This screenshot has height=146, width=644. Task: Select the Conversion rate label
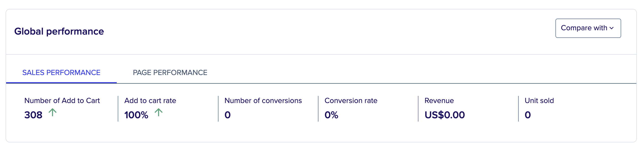point(351,101)
